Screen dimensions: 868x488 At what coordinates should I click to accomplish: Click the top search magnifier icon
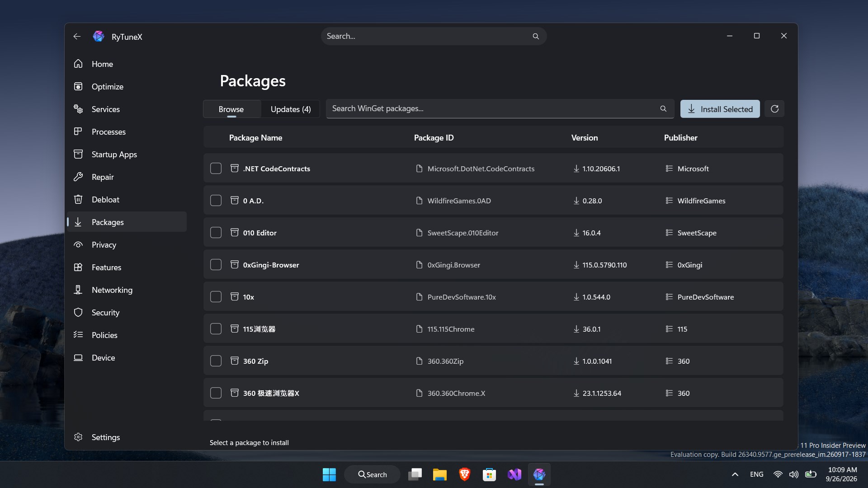(x=536, y=36)
